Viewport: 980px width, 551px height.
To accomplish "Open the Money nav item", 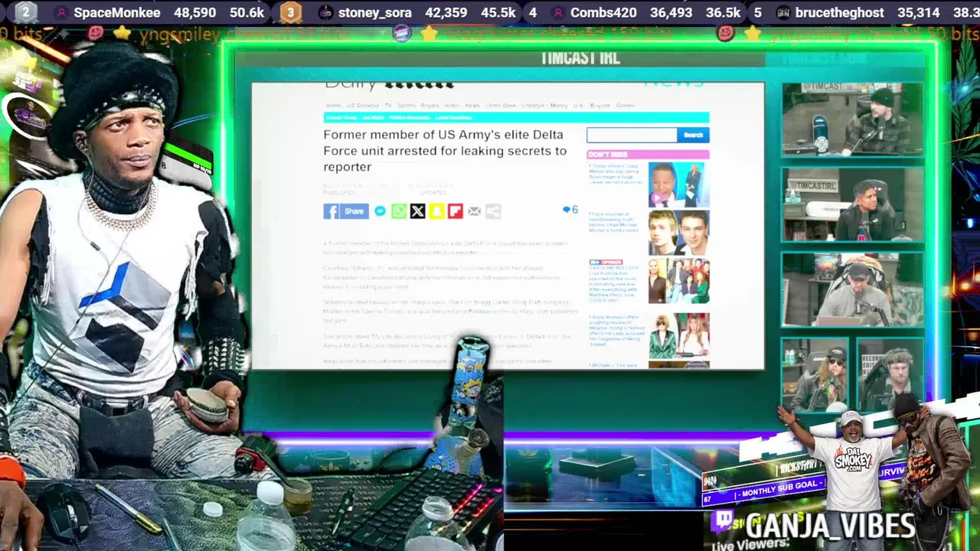I will 559,106.
